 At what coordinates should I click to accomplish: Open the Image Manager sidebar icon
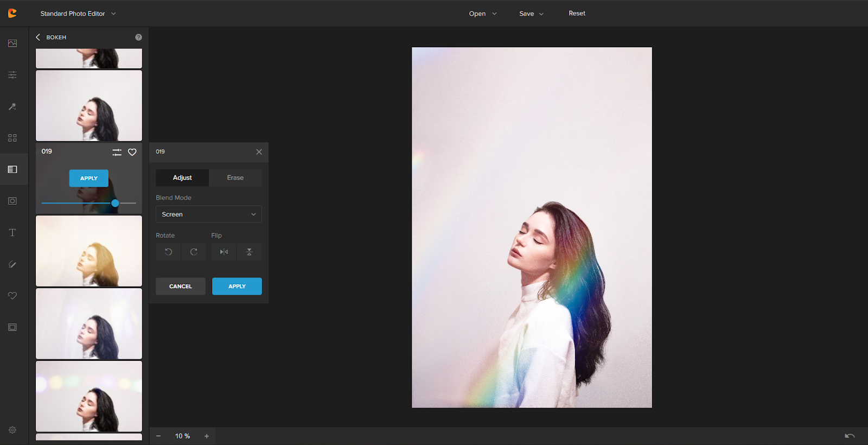[x=12, y=43]
